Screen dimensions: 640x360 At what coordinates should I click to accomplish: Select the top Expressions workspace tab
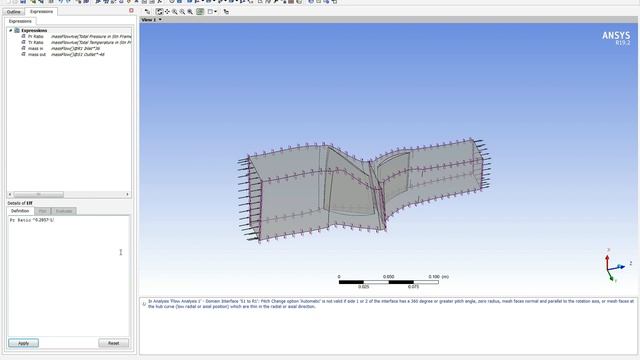[41, 11]
